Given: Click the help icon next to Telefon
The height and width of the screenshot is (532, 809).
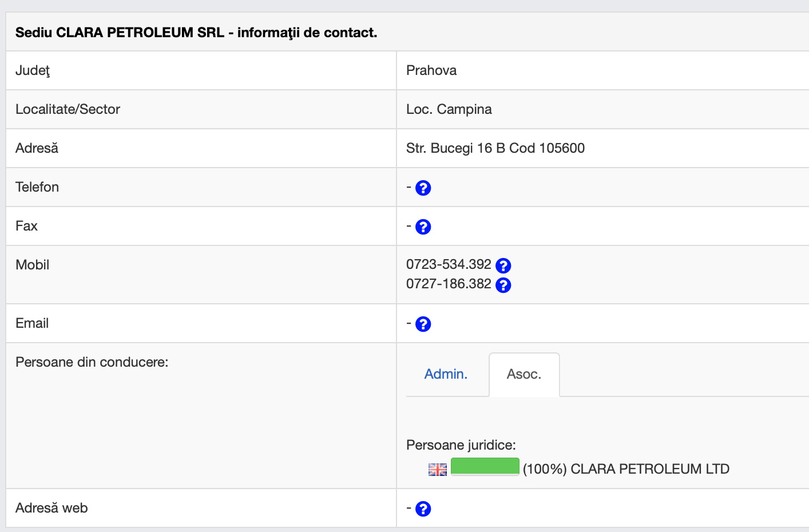Looking at the screenshot, I should (423, 188).
